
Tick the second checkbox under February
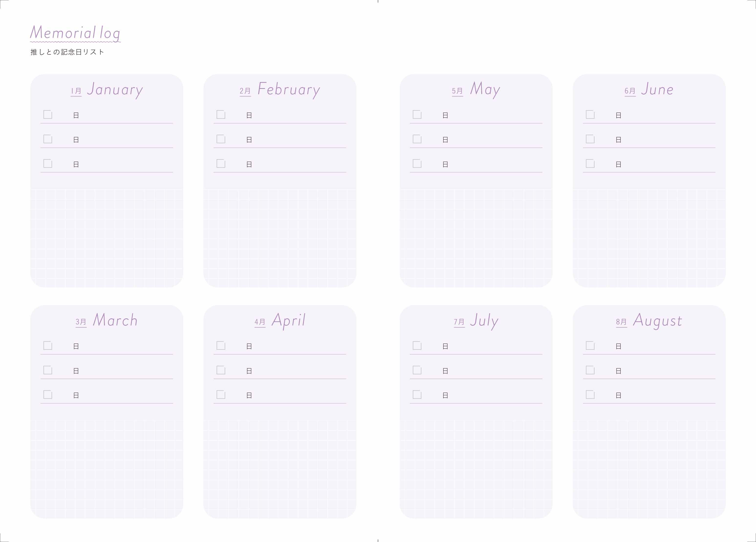pos(221,139)
